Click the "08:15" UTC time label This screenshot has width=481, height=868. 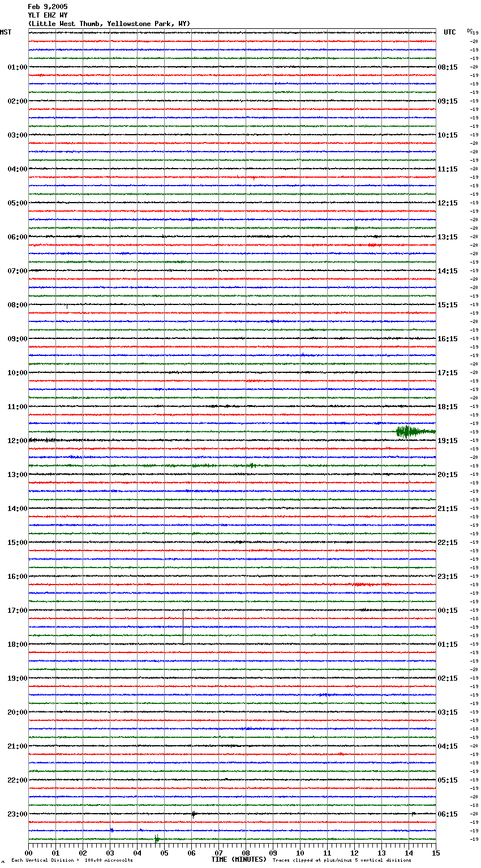click(x=448, y=67)
